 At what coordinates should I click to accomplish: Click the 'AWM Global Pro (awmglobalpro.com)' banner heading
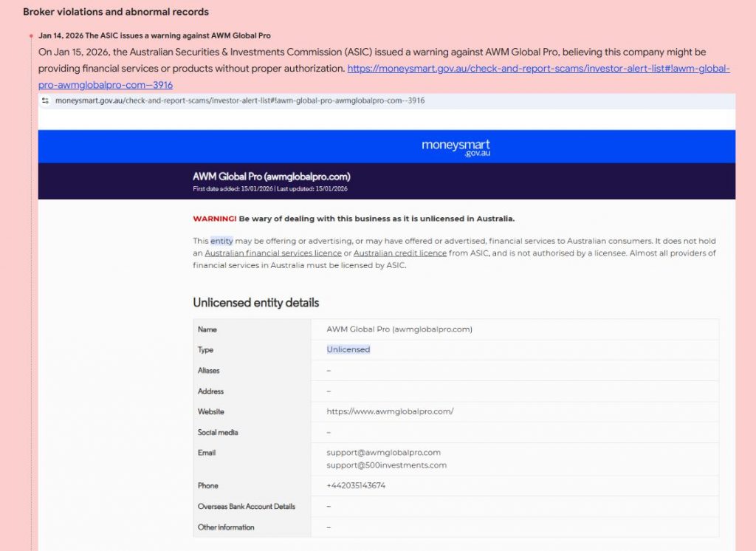click(271, 177)
